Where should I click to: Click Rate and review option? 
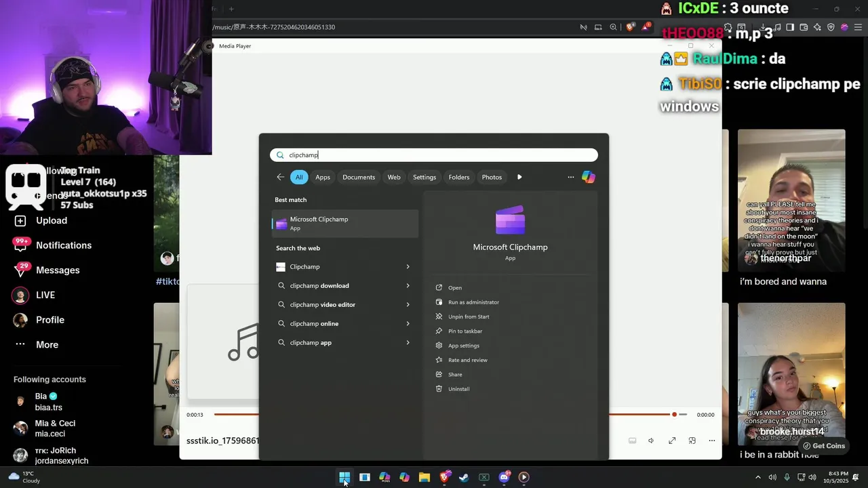pos(468,360)
